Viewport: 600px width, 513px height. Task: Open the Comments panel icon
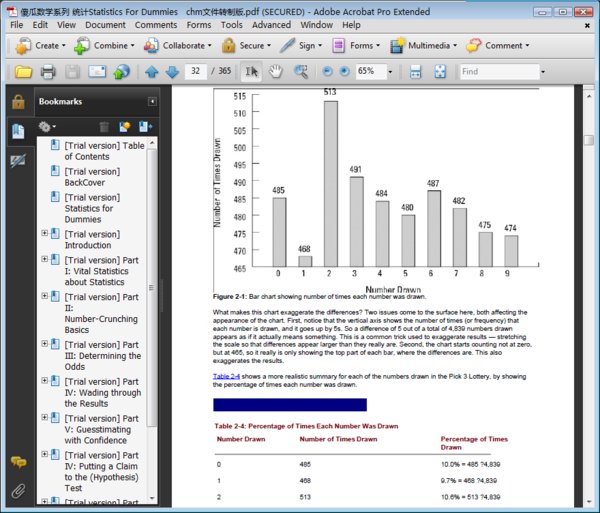[18, 462]
